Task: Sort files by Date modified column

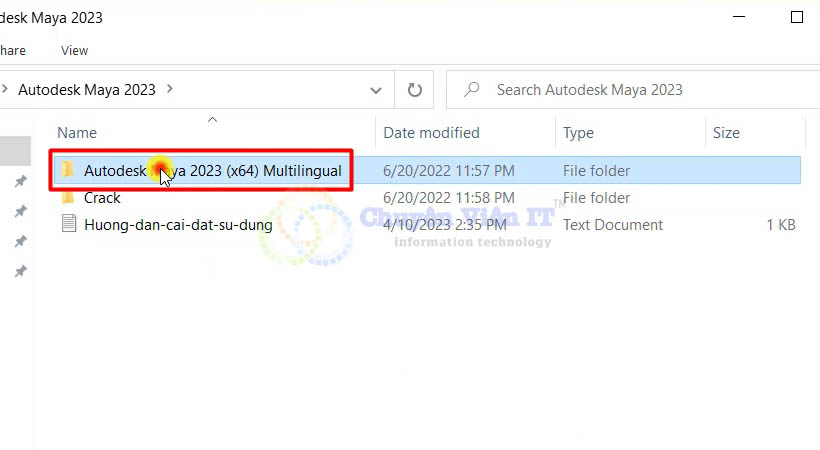Action: [431, 132]
